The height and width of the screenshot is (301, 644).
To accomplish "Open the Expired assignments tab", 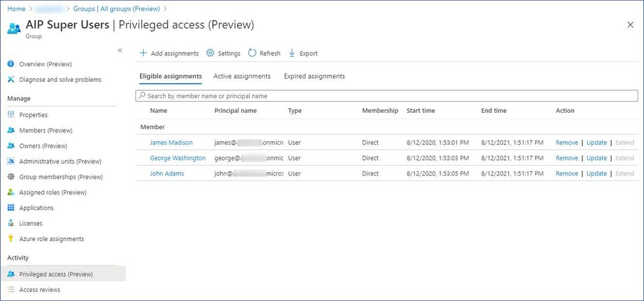I will (314, 76).
